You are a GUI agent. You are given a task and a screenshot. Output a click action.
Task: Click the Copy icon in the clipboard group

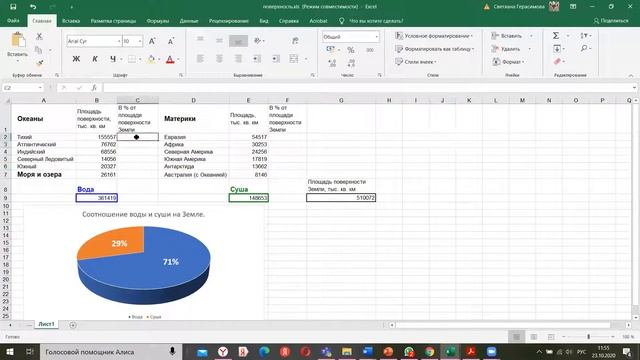click(x=39, y=50)
